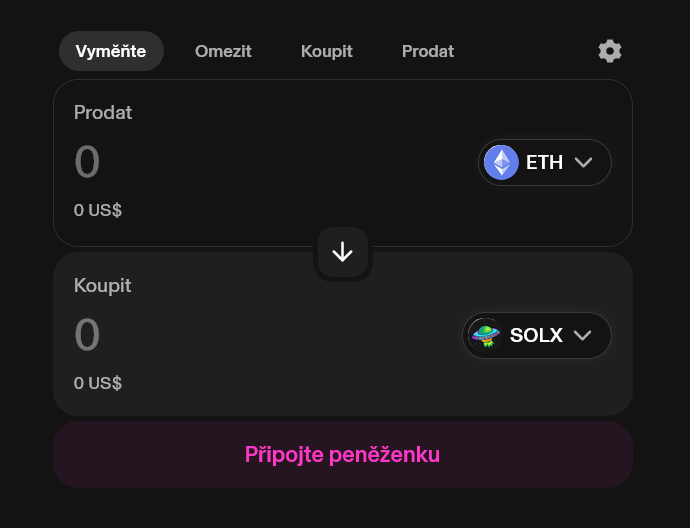Switch to the Vyměňte tab

[111, 51]
